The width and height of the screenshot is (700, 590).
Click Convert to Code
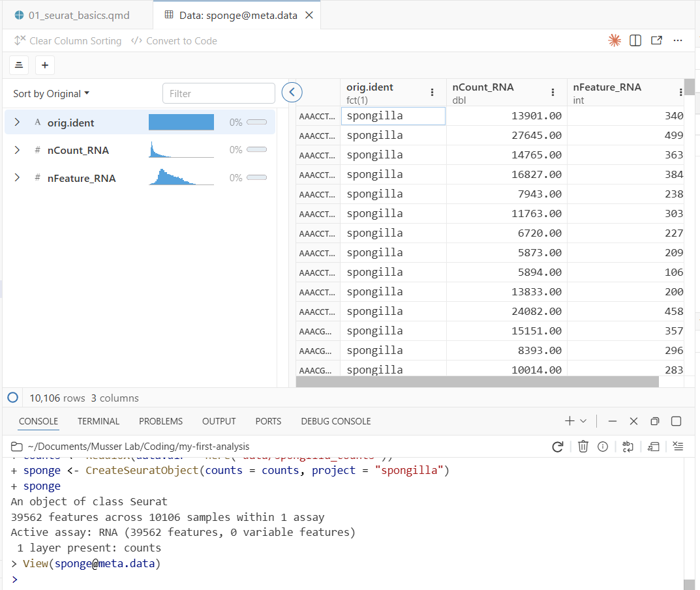(x=174, y=41)
